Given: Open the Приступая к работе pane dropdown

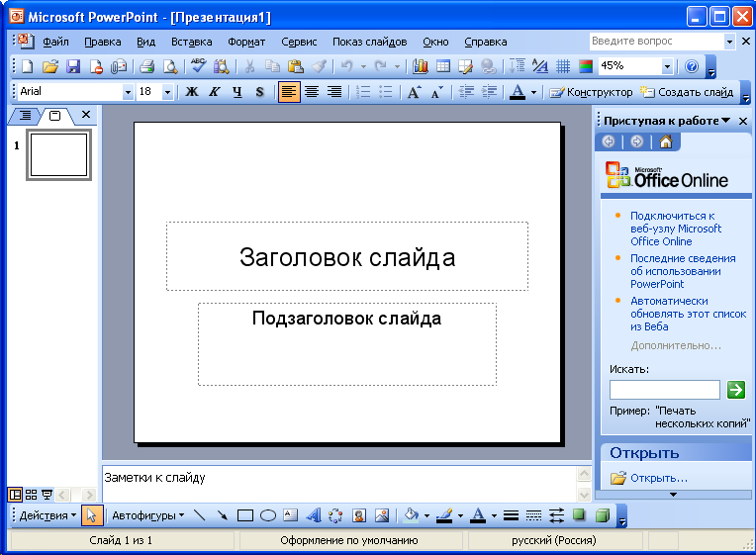Looking at the screenshot, I should tap(726, 121).
